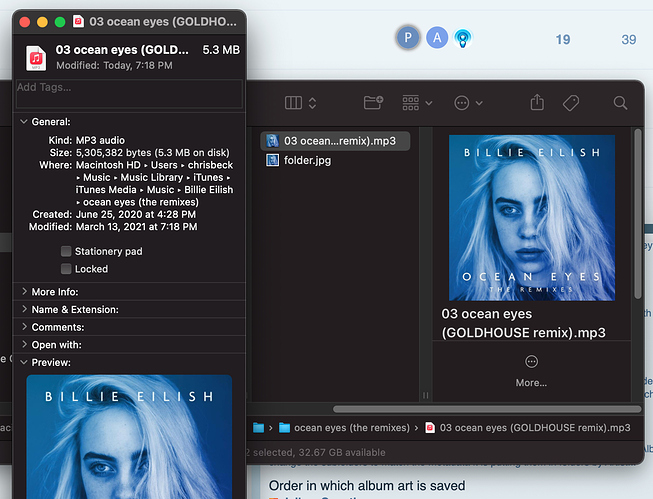Open the Action ellipsis menu in Finder toolbar

point(461,103)
